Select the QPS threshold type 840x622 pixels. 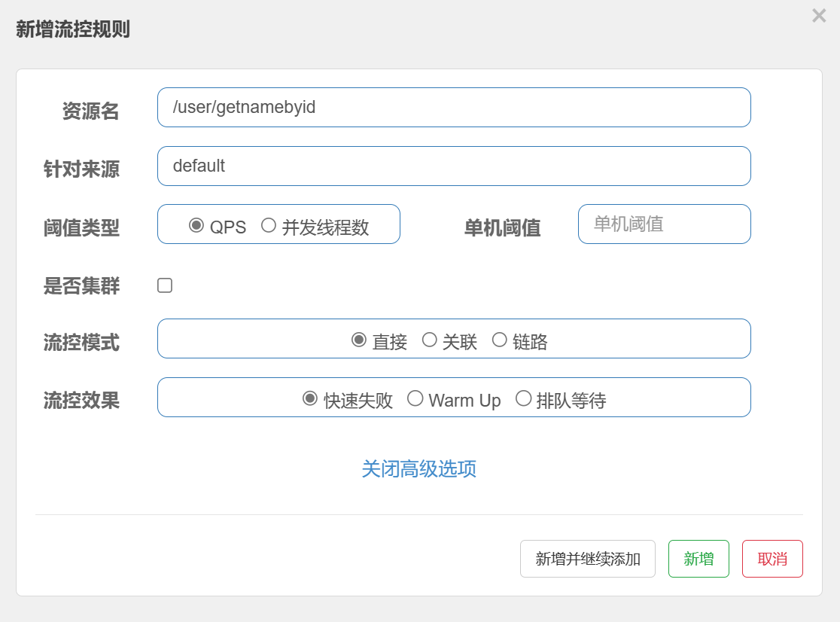click(x=196, y=226)
